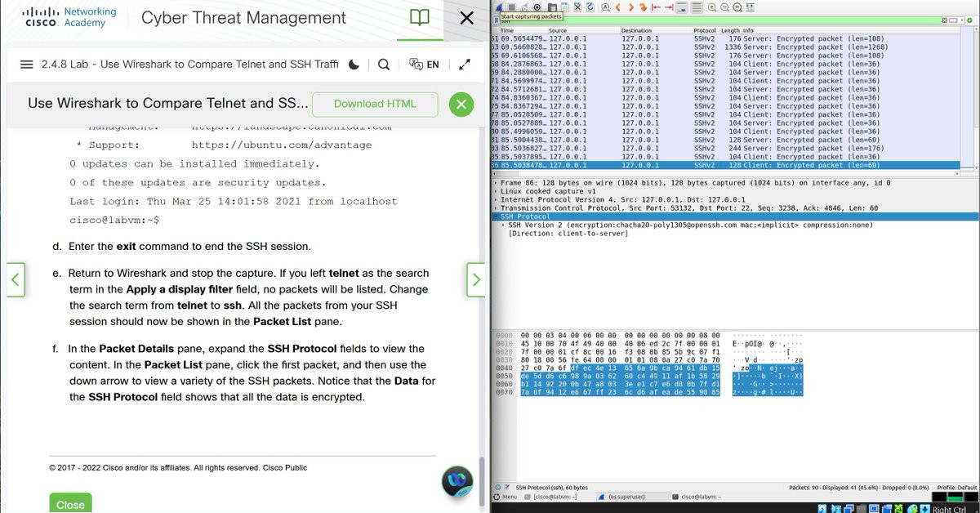Expand Linux cooked capture v1 row
The width and height of the screenshot is (980, 513).
[x=496, y=191]
